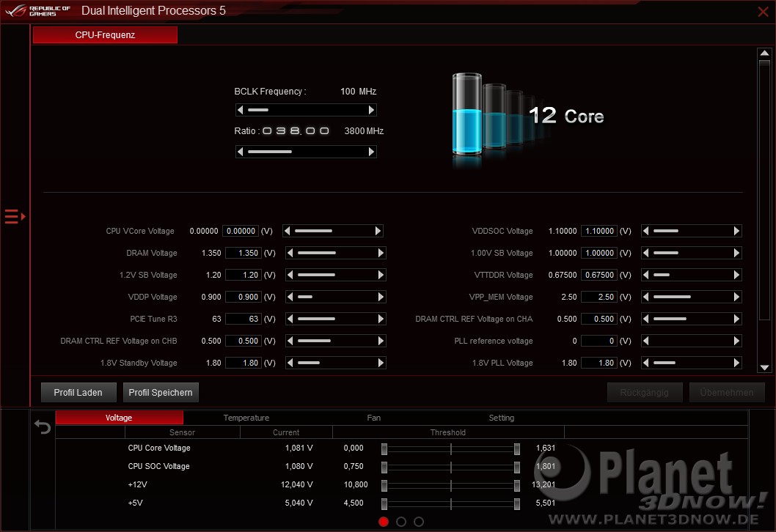Click the Threshold column header
The image size is (776, 532).
[448, 432]
